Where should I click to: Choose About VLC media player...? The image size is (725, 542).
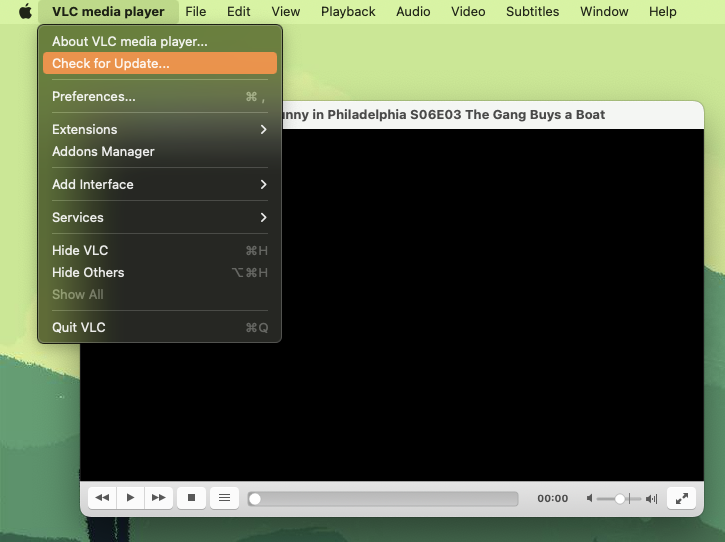pyautogui.click(x=160, y=41)
